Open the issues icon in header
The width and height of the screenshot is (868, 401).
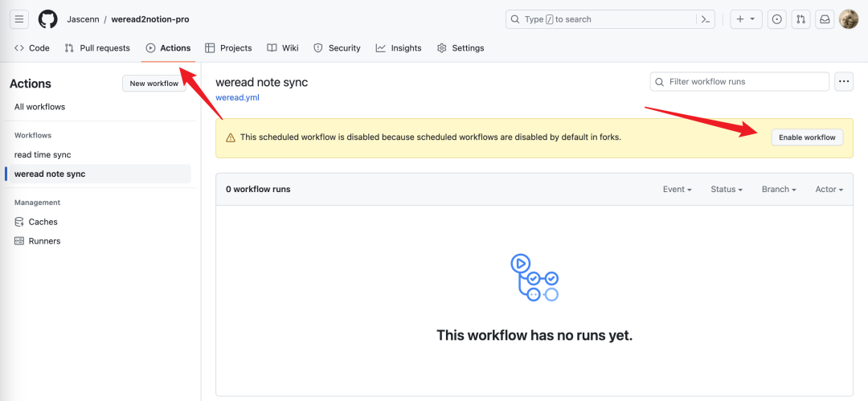[777, 19]
